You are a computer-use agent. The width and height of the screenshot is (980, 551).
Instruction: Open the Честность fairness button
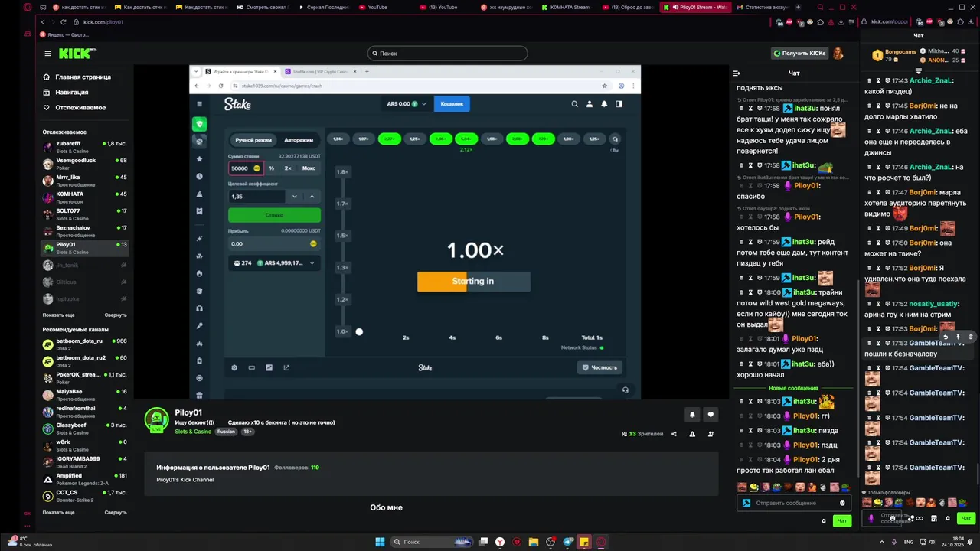tap(599, 367)
